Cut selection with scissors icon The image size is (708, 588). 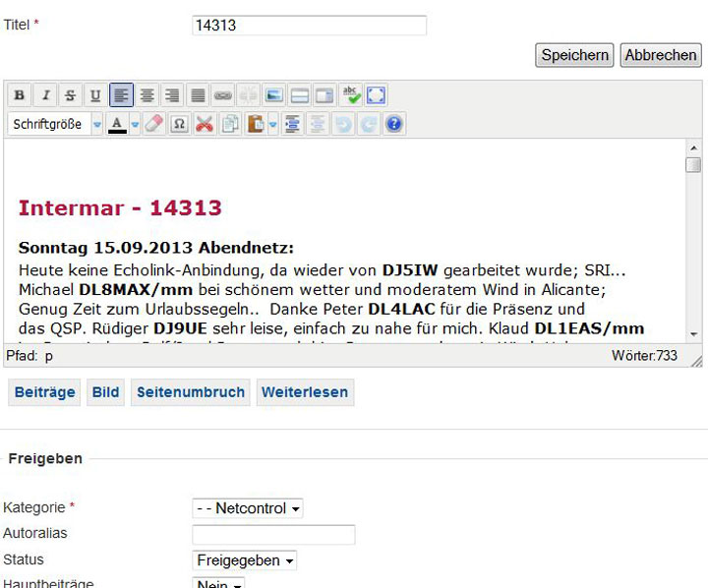point(205,124)
